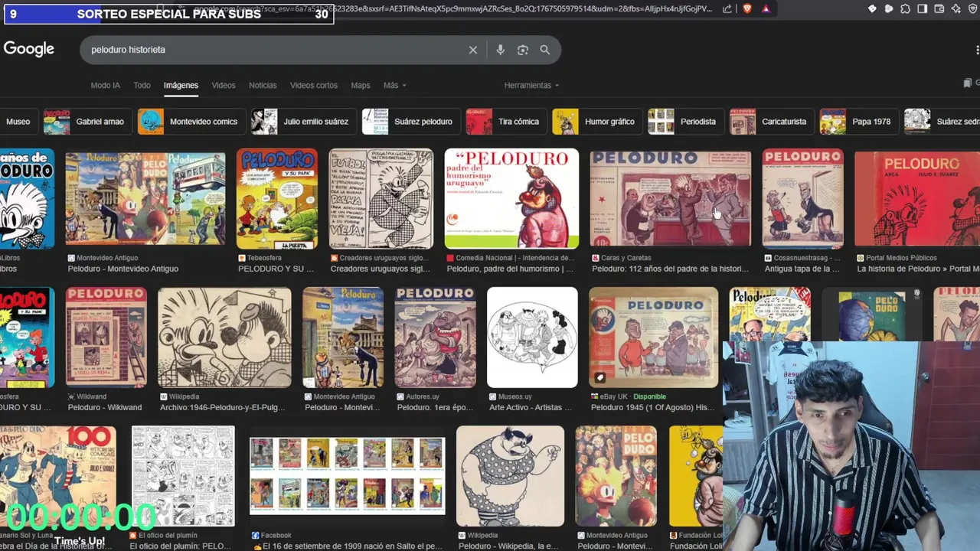980x551 pixels.
Task: Select the Humor gráfico filter chip
Action: click(596, 122)
